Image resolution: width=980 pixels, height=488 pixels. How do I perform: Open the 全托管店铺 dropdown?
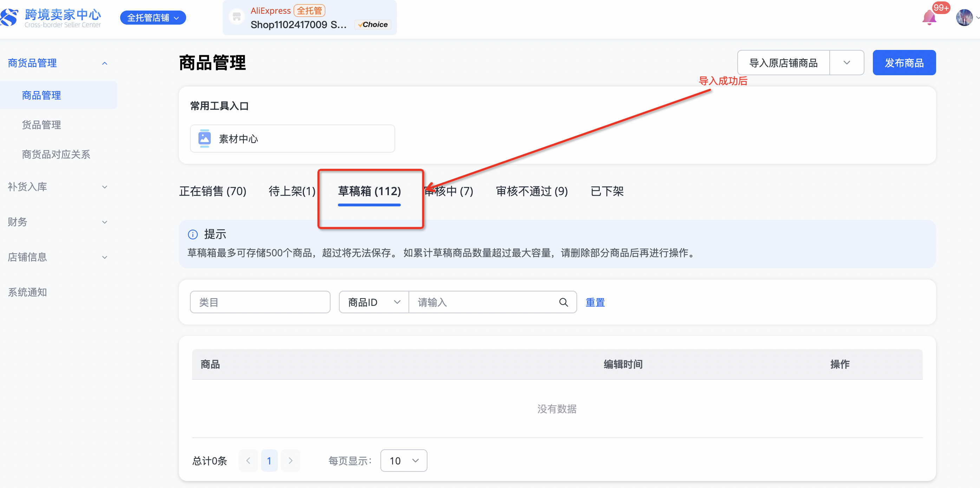click(x=153, y=18)
